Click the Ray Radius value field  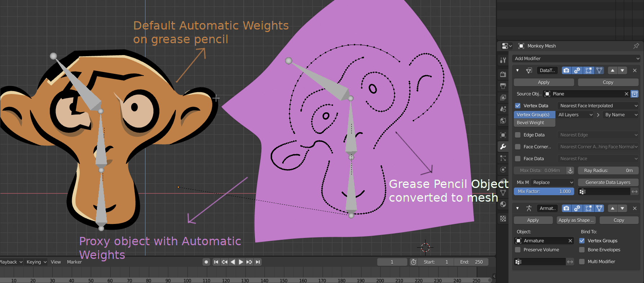[608, 171]
